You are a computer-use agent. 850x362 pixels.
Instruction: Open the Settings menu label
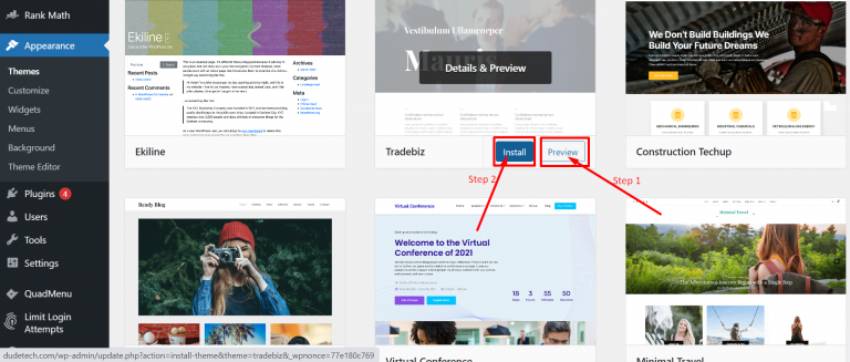click(x=41, y=263)
